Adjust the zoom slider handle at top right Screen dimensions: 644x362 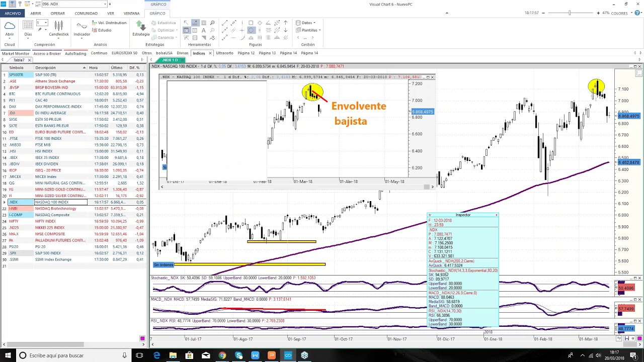pyautogui.click(x=570, y=13)
